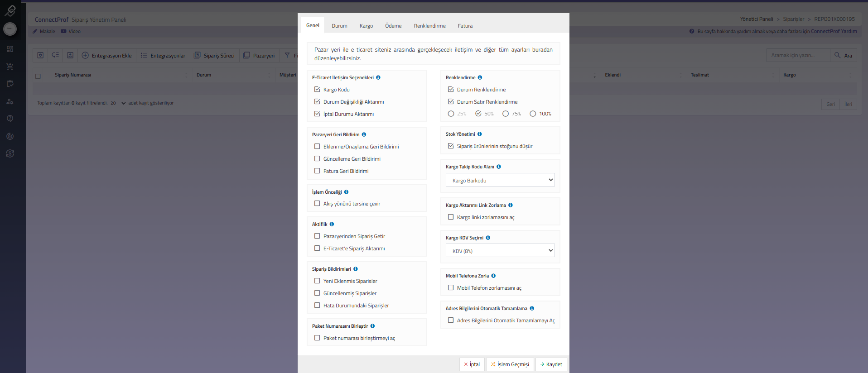Open the help icon before page help text
868x373 pixels.
(x=692, y=31)
